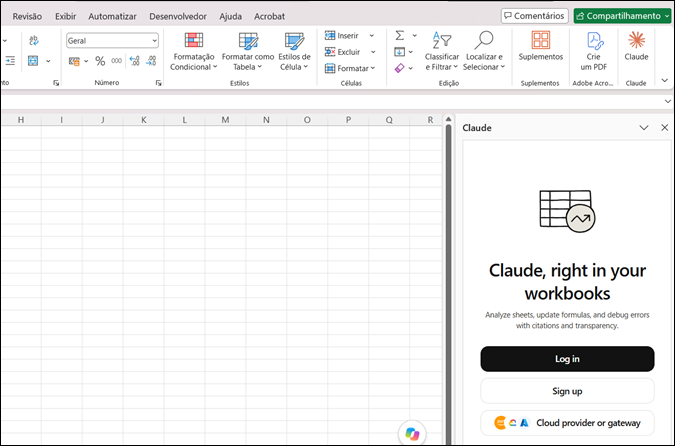Expand the AutoSum dropdown arrow
Image resolution: width=675 pixels, height=446 pixels.
coord(415,36)
